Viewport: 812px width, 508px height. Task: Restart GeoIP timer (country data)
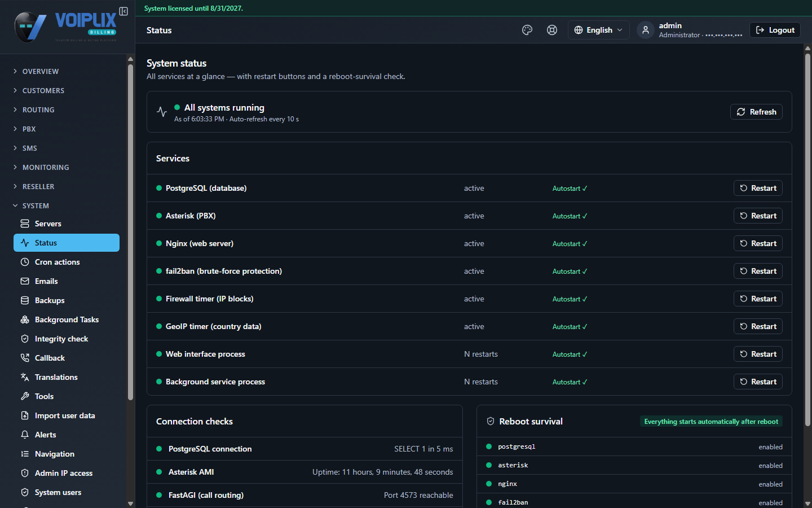coord(758,326)
